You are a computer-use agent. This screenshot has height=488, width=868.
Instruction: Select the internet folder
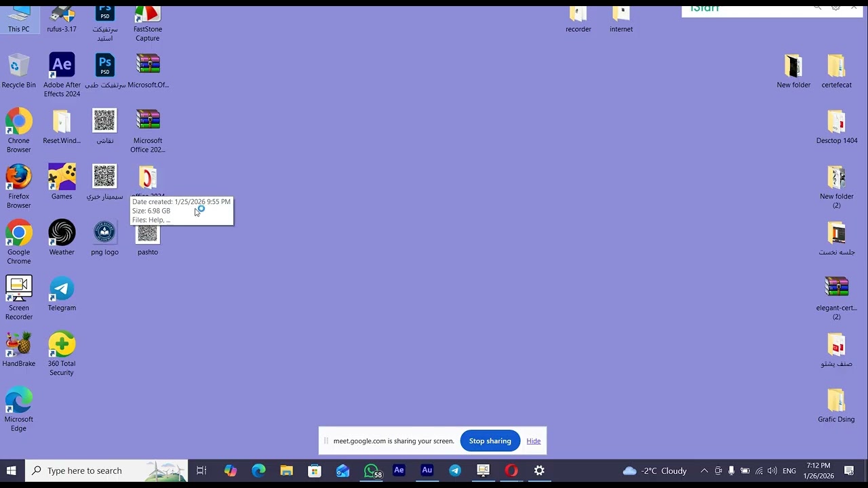coord(621,19)
